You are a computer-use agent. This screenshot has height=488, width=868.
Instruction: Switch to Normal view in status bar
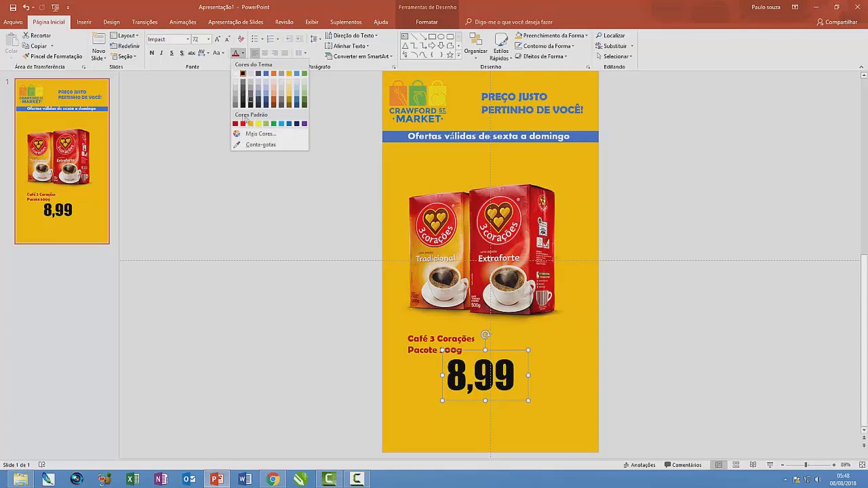(x=719, y=465)
